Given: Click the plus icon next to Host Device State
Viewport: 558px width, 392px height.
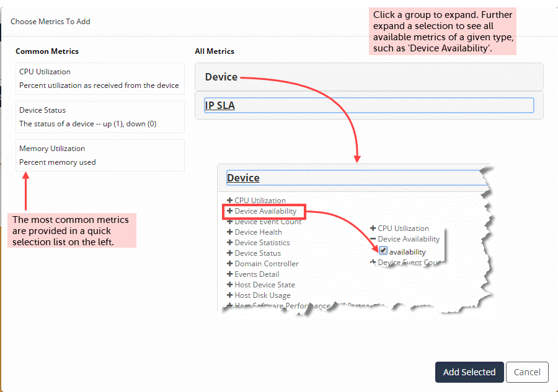Looking at the screenshot, I should [x=230, y=285].
